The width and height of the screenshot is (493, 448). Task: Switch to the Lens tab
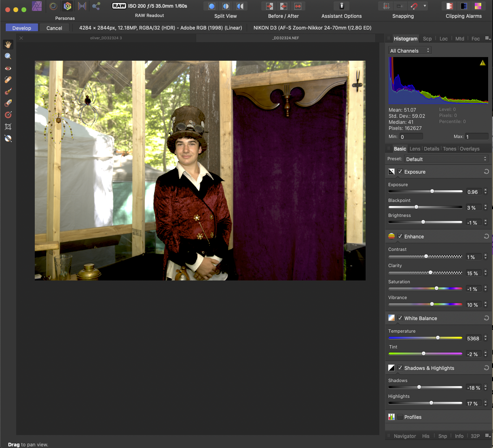click(415, 149)
